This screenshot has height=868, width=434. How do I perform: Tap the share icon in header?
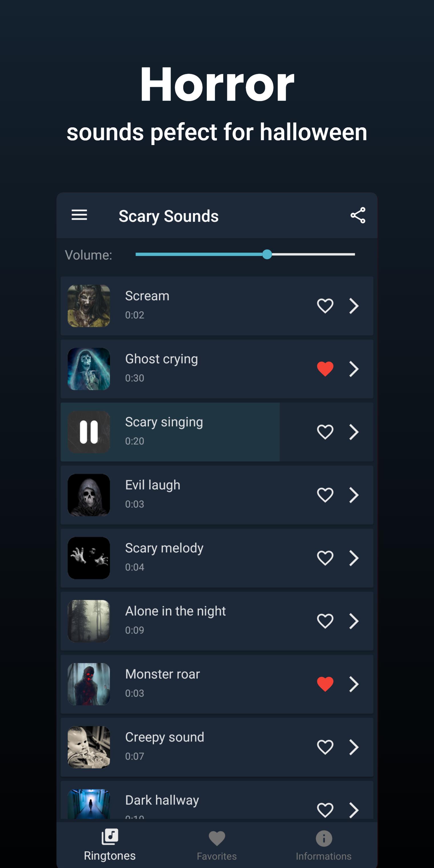point(358,215)
